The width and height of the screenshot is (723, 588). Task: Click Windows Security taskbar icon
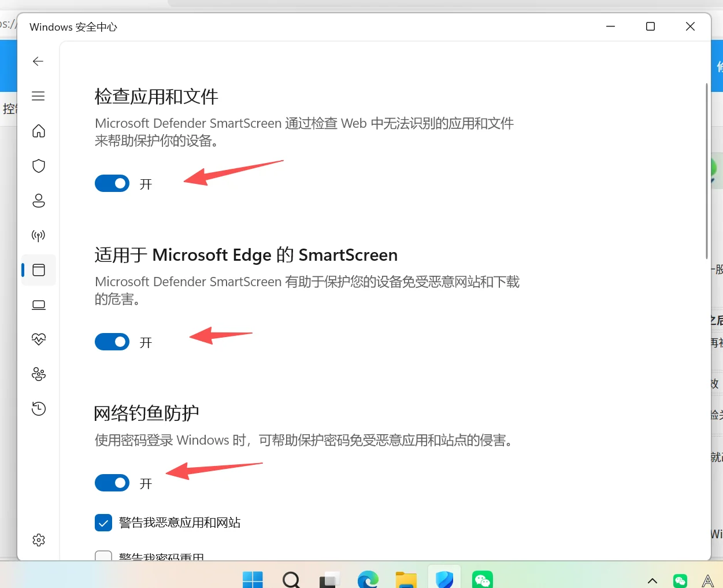tap(444, 578)
